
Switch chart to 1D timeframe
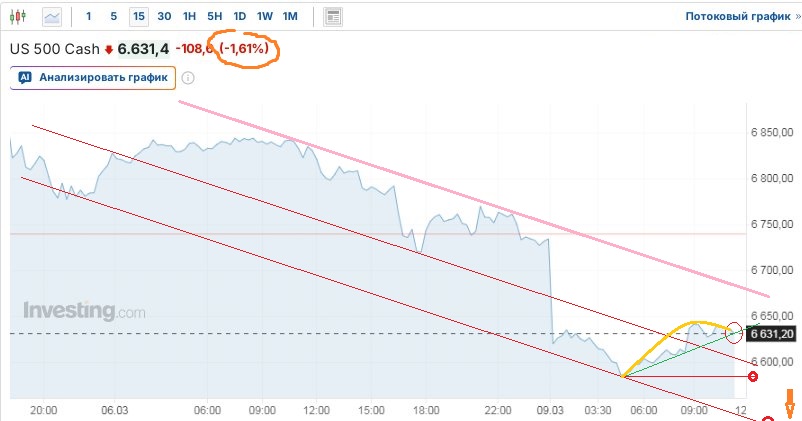[x=239, y=16]
